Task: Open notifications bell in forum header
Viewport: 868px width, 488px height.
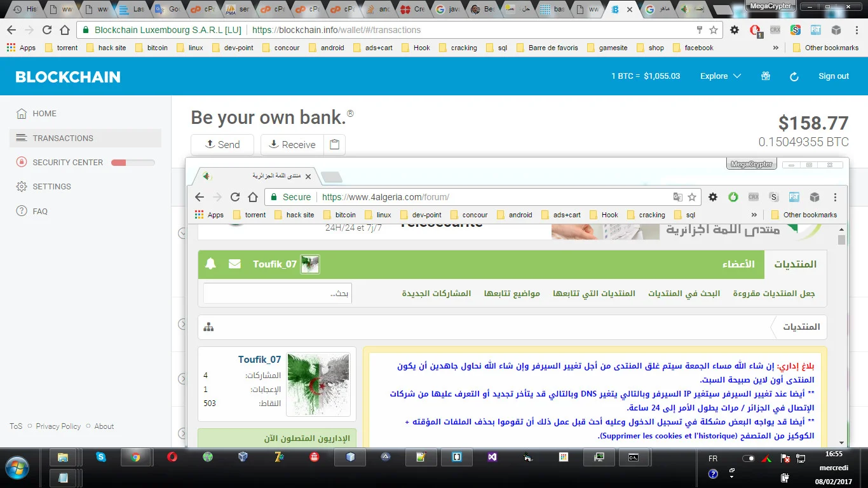Action: coord(210,264)
